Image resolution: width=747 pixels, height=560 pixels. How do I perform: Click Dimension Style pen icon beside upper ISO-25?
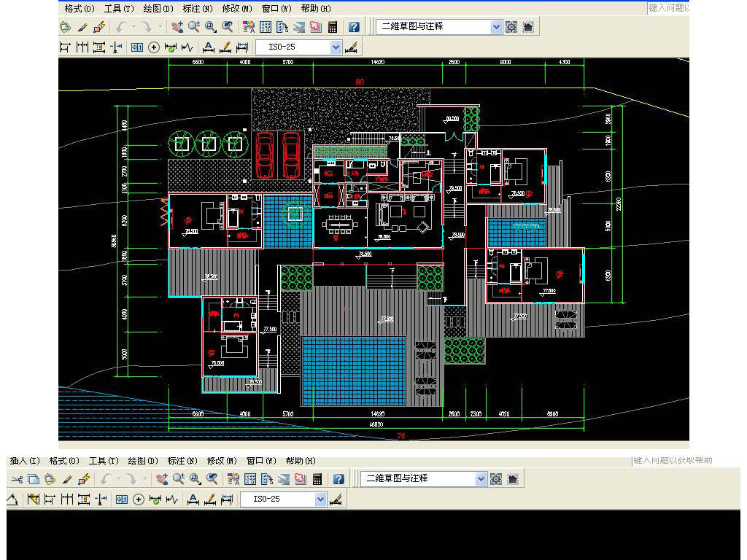(x=351, y=47)
